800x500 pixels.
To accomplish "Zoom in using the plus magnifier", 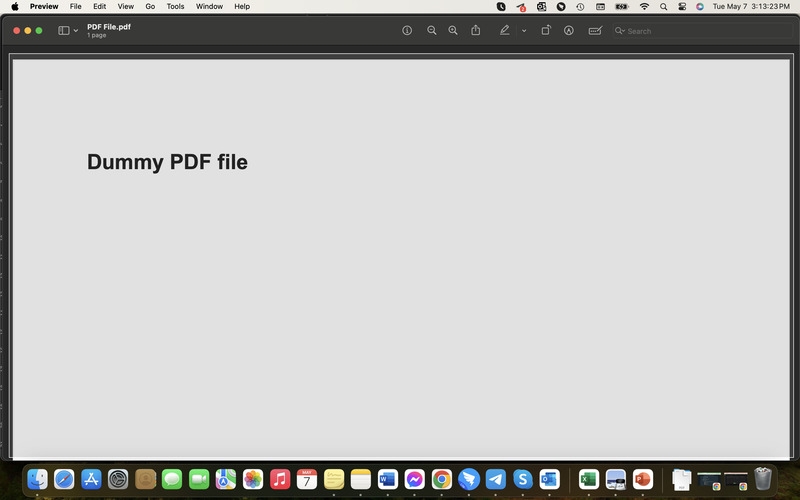I will 453,31.
